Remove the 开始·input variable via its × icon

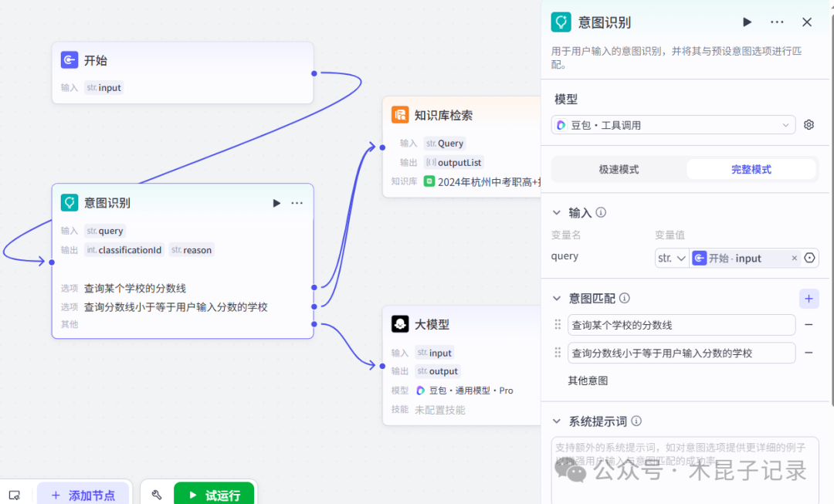pos(794,258)
